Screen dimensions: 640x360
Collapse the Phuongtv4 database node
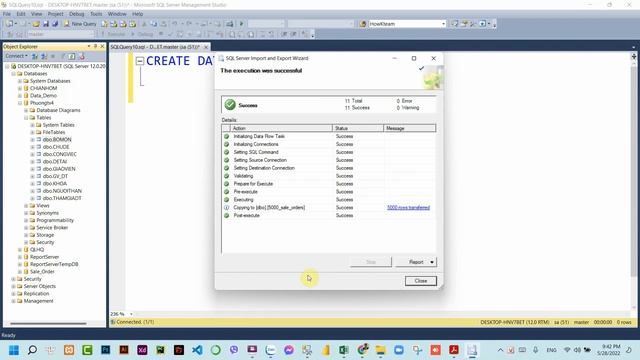click(20, 103)
